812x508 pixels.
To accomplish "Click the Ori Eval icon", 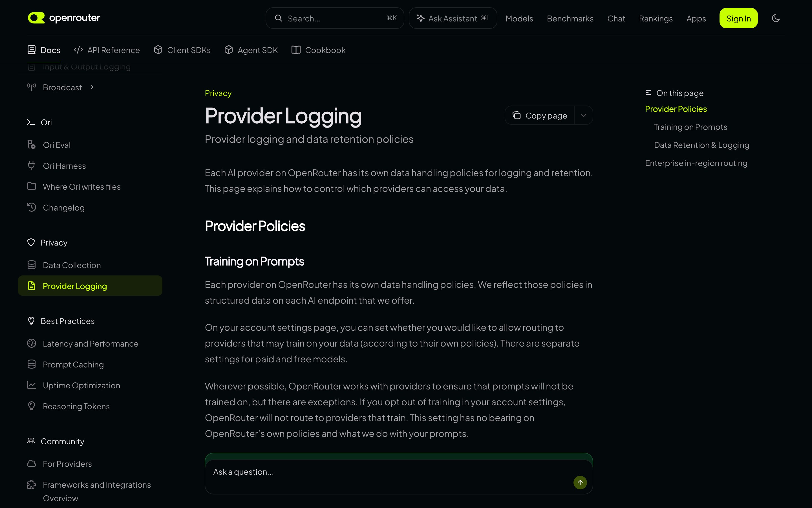I will pos(32,145).
